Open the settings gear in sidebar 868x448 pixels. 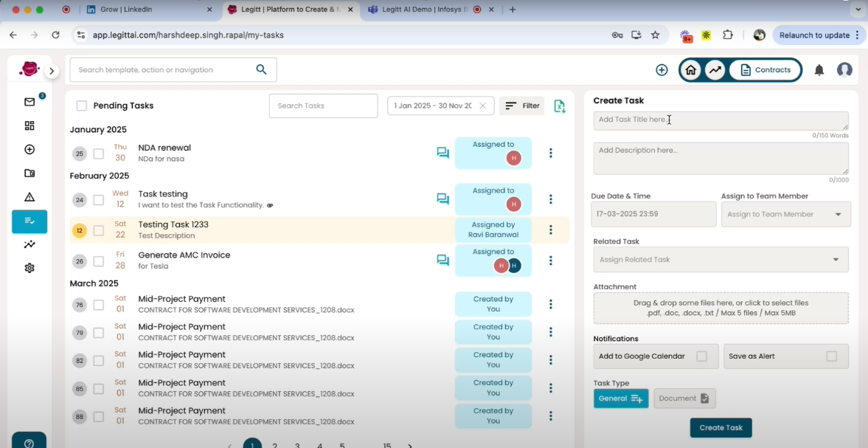click(29, 268)
